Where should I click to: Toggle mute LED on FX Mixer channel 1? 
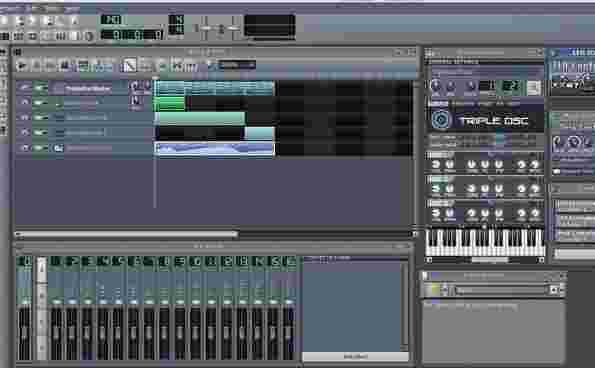click(56, 302)
